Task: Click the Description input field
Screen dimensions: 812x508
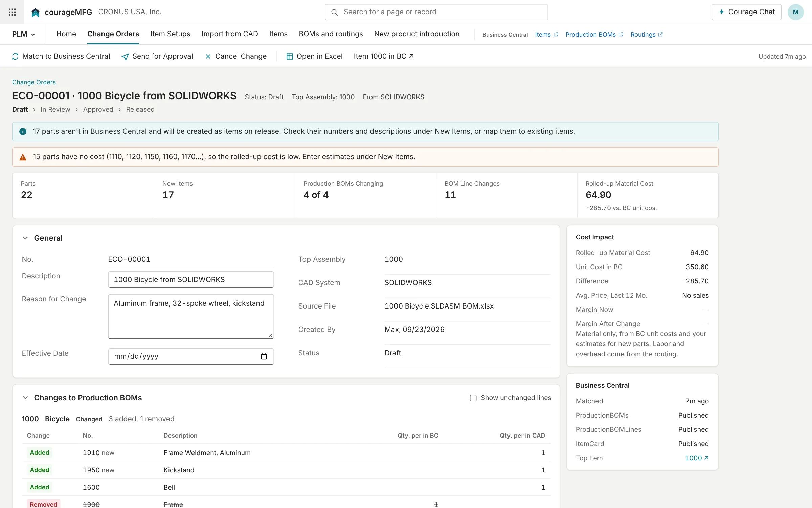Action: click(x=191, y=279)
